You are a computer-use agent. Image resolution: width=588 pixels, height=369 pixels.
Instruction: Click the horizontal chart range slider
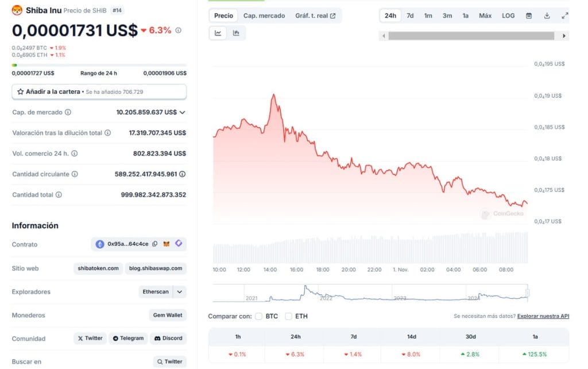pyautogui.click(x=471, y=36)
